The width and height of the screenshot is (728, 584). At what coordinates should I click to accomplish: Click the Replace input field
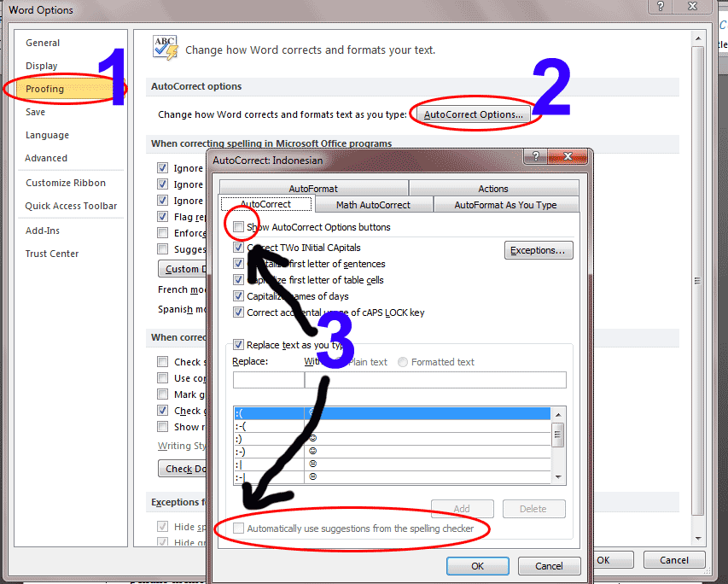click(268, 380)
